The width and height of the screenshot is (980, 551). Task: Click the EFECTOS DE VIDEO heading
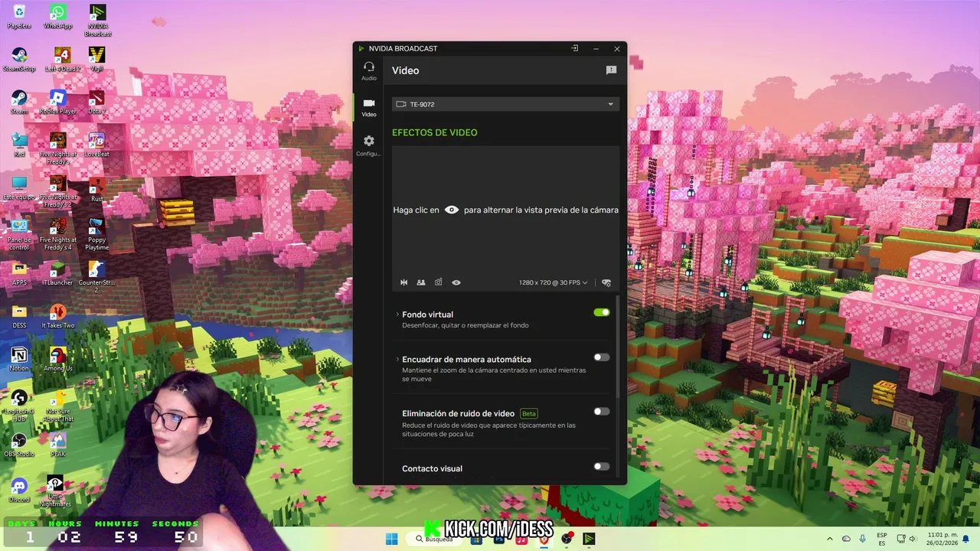[x=435, y=132]
